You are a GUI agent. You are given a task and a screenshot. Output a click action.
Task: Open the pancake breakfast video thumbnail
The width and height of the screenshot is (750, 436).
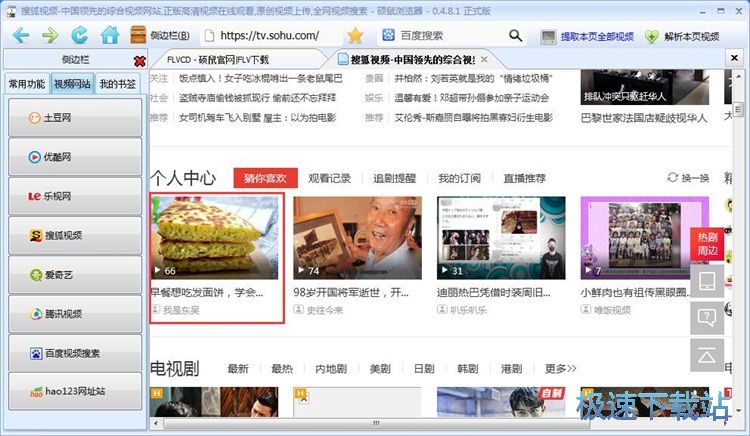pyautogui.click(x=214, y=238)
